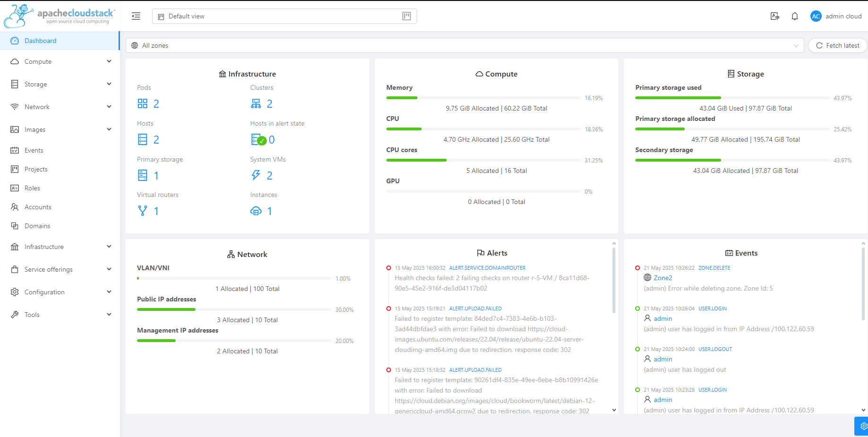Expand the Network menu in the sidebar
Image resolution: width=868 pixels, height=437 pixels.
60,107
